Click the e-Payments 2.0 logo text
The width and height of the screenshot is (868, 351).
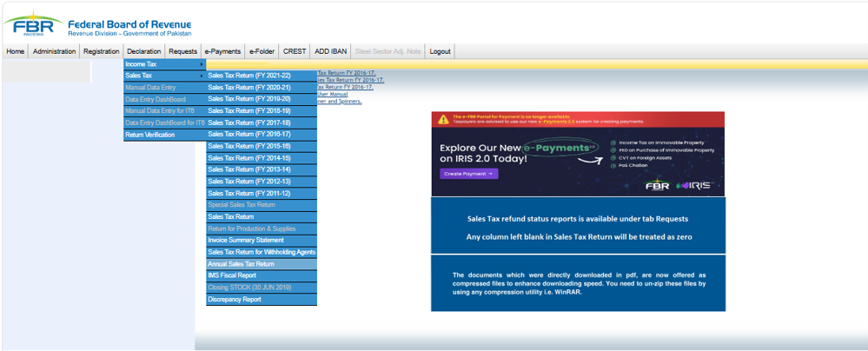click(x=559, y=149)
